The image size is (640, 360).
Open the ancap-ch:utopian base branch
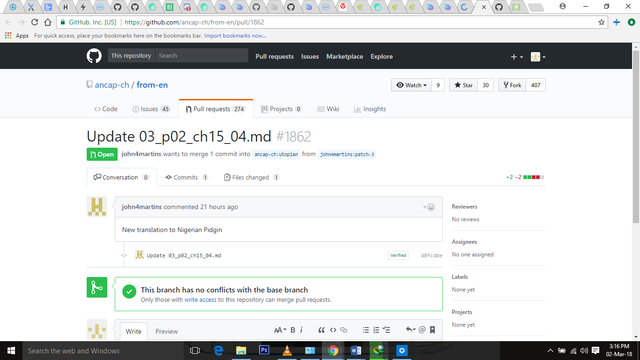tap(276, 154)
